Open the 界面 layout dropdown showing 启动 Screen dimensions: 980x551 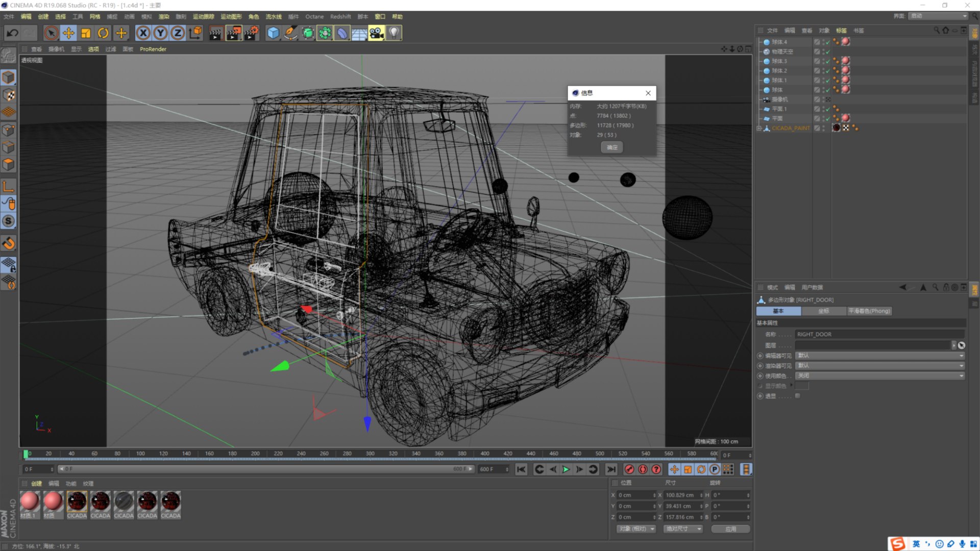(938, 16)
